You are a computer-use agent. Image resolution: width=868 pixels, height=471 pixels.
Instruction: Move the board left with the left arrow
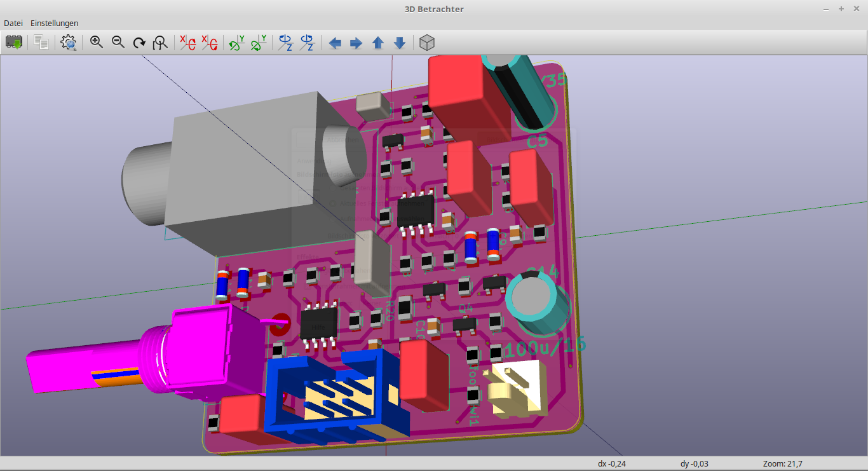335,43
